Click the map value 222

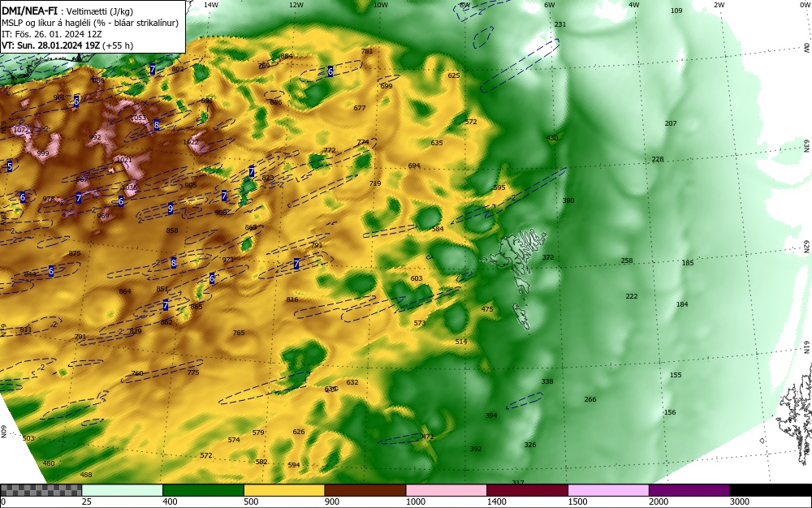pyautogui.click(x=631, y=296)
